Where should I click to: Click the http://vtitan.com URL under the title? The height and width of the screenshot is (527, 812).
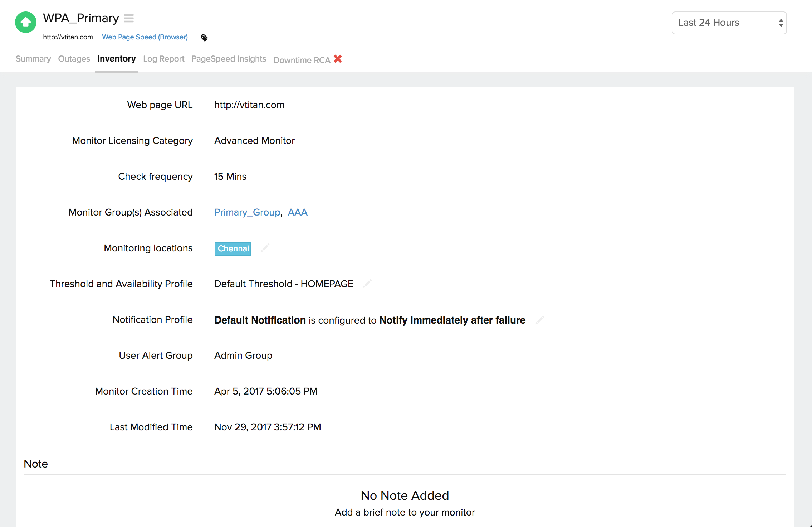(x=68, y=37)
